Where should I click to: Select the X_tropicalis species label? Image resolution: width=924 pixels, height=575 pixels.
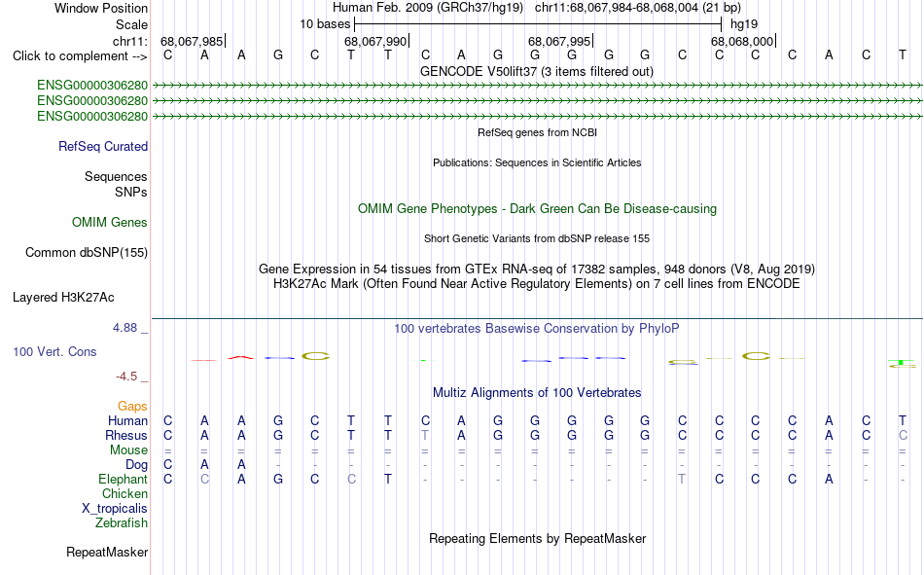[x=115, y=509]
